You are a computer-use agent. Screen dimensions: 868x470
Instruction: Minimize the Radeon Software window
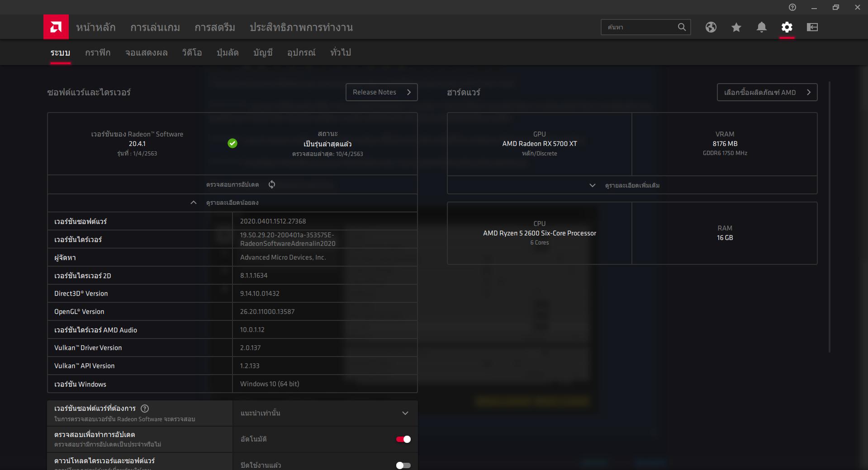[814, 7]
